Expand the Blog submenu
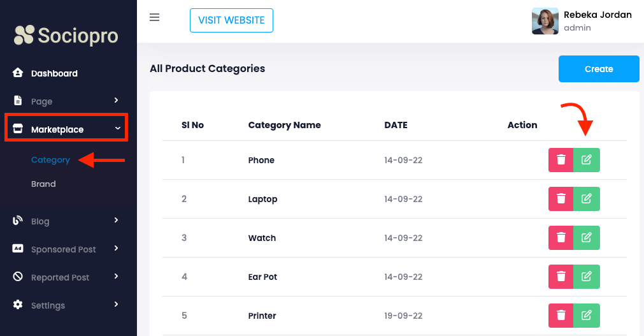 [x=116, y=220]
